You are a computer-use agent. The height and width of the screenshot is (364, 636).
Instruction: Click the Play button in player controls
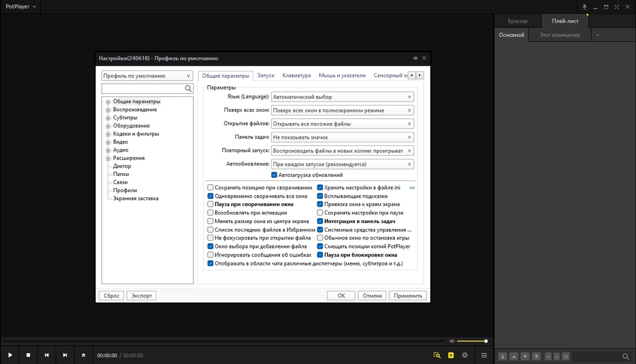[10, 355]
